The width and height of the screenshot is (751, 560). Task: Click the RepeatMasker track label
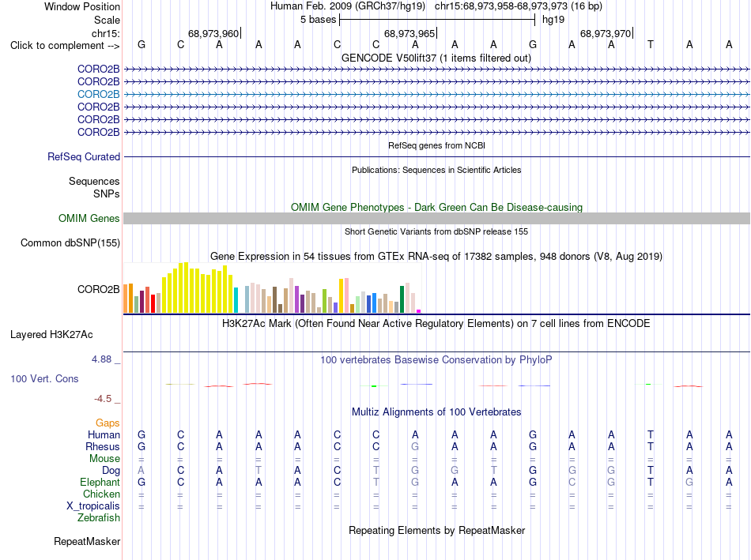pos(87,541)
